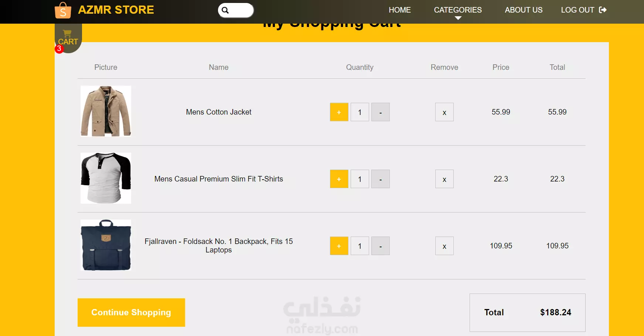This screenshot has height=336, width=644.
Task: Click the Mens Cotton Jacket name
Action: point(219,112)
